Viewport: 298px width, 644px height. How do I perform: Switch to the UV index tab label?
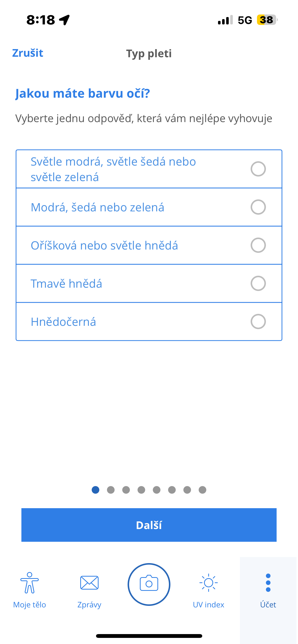[x=209, y=605]
